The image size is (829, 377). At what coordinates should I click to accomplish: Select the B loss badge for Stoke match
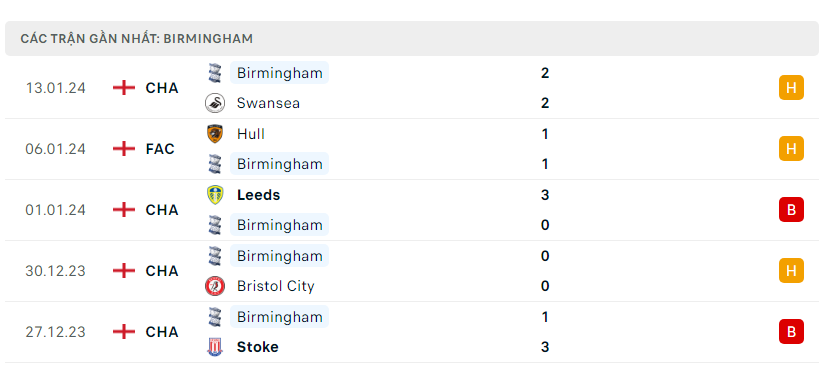tap(791, 332)
